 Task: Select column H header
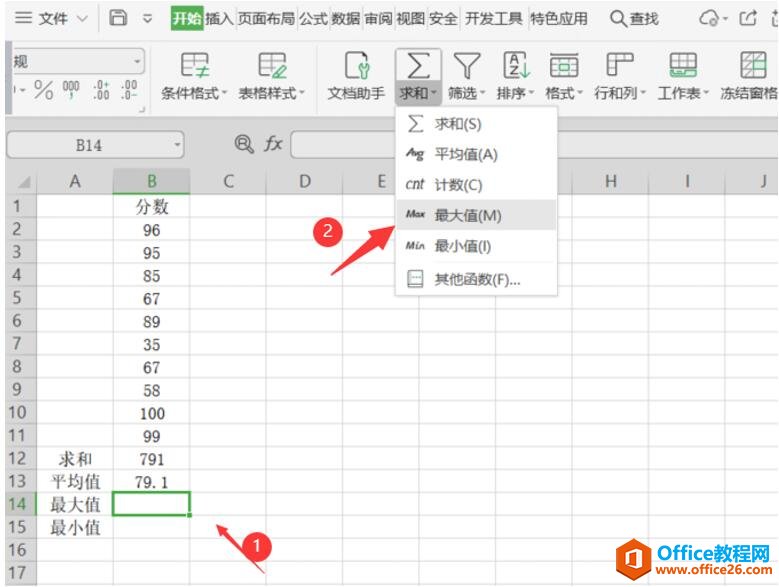611,181
